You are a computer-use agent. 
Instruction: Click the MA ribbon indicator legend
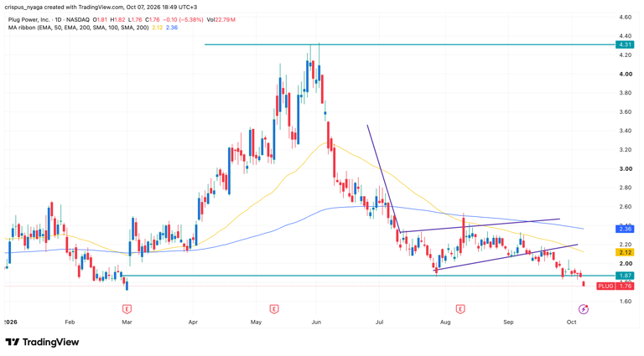(79, 28)
